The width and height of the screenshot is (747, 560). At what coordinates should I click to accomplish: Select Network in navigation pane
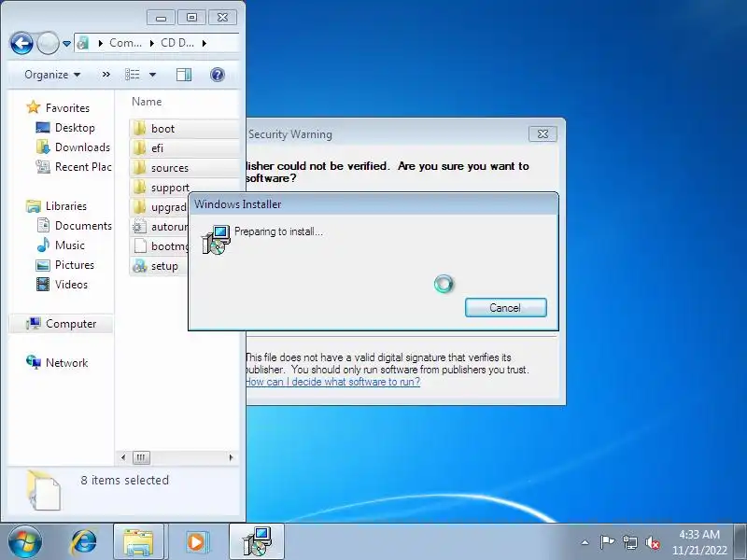click(57, 363)
